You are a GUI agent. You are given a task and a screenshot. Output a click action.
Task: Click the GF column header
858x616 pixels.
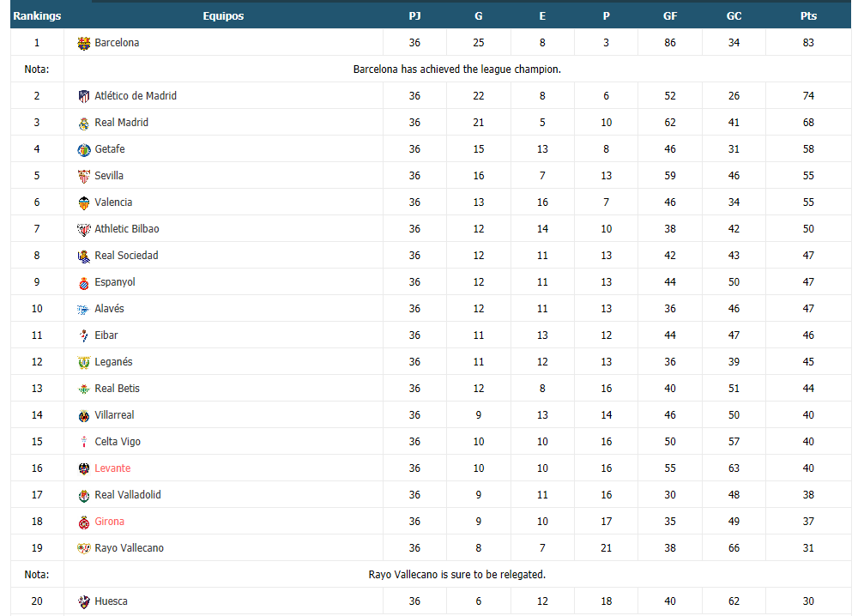pyautogui.click(x=670, y=15)
